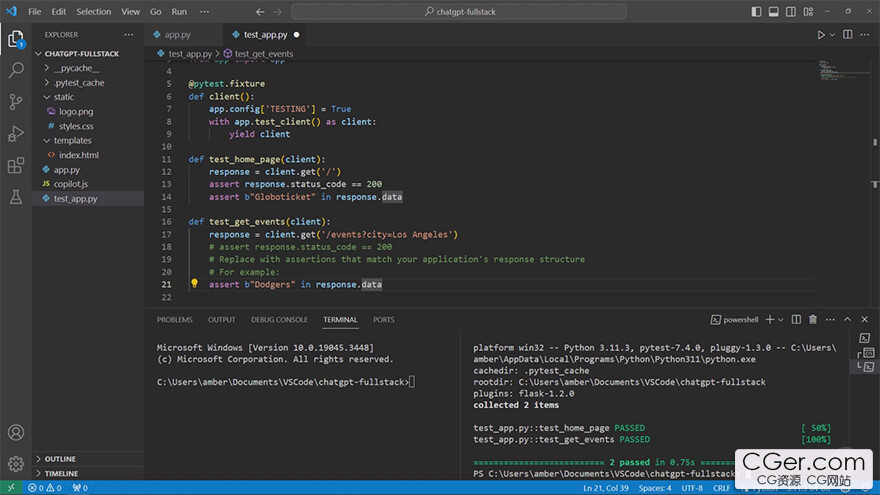The width and height of the screenshot is (880, 495).
Task: Expand the .pytest_cache folder
Action: 79,82
